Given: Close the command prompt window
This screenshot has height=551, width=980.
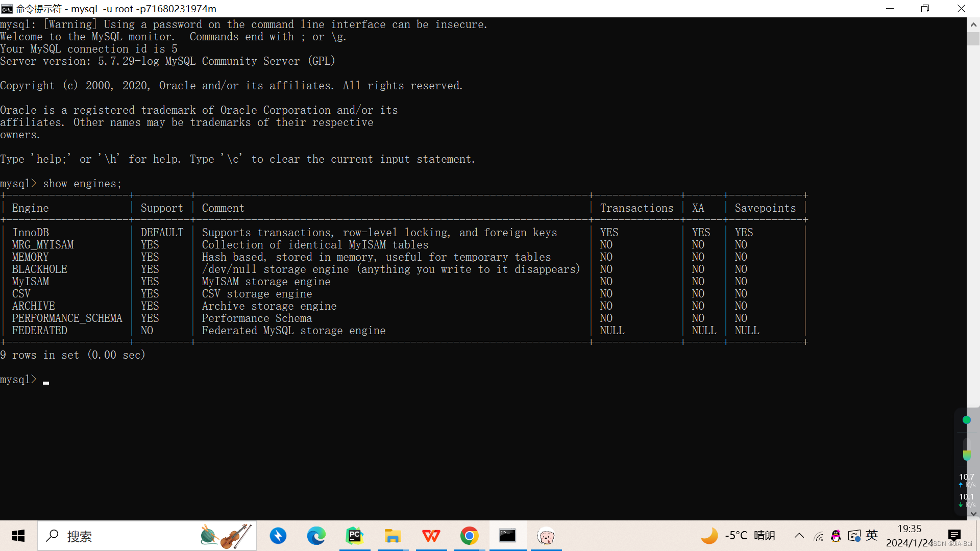Looking at the screenshot, I should (x=961, y=9).
